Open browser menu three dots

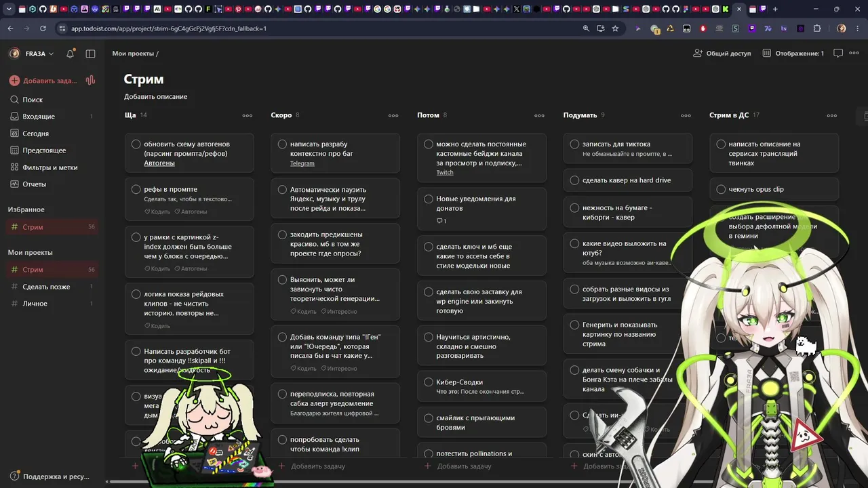click(858, 28)
